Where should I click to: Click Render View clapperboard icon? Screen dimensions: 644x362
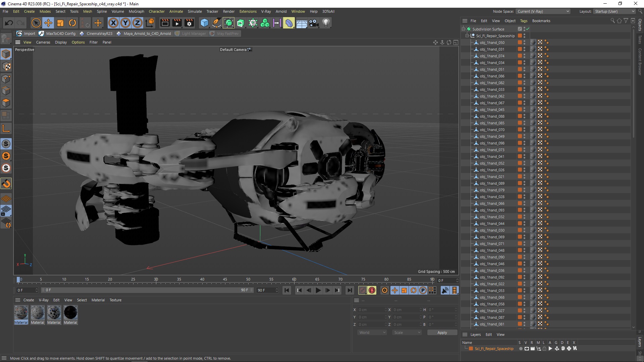tap(165, 23)
